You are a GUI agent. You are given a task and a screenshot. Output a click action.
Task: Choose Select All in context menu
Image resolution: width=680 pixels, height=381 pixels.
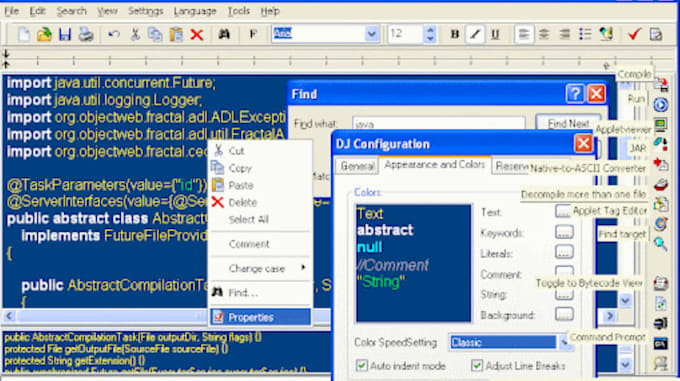tap(260, 219)
